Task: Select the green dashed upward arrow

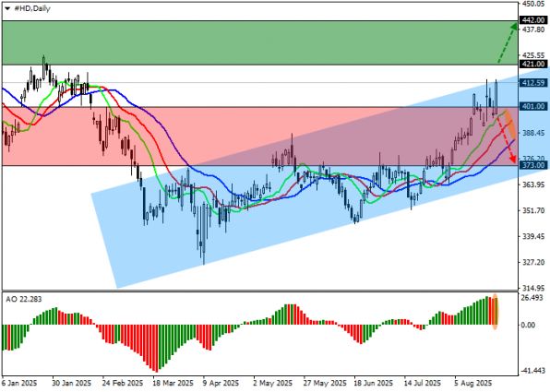Action: point(508,42)
